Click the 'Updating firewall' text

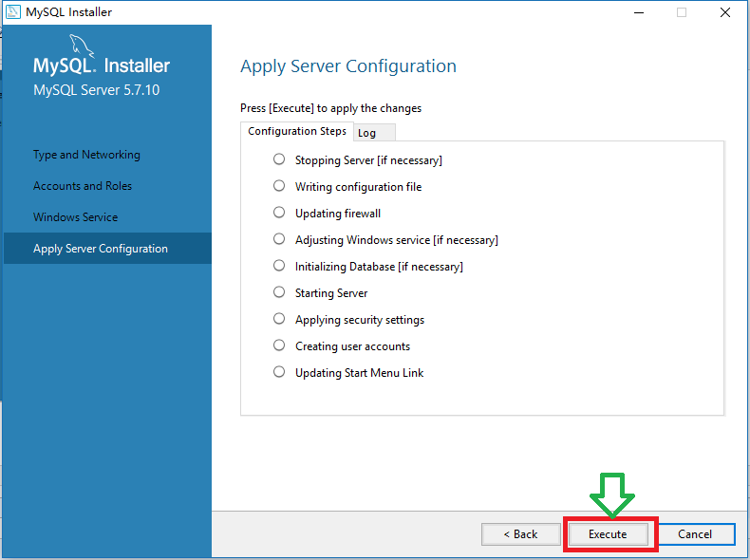(x=338, y=214)
